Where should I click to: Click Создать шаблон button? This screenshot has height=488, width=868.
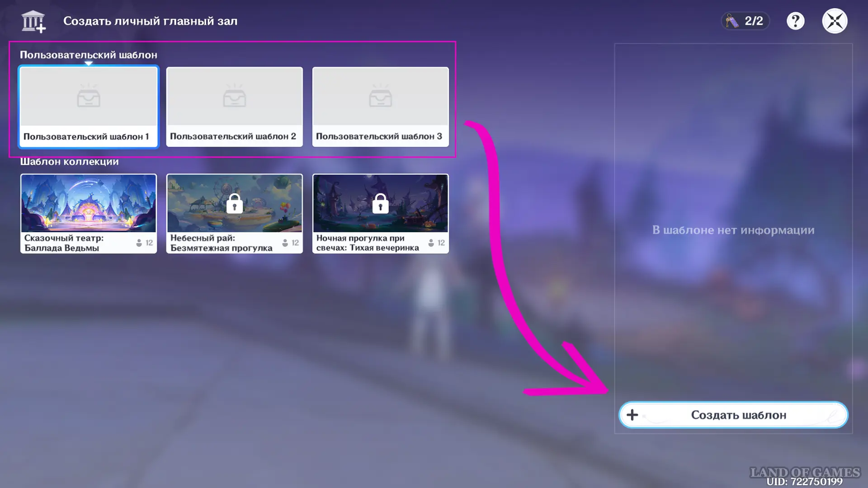coord(733,415)
